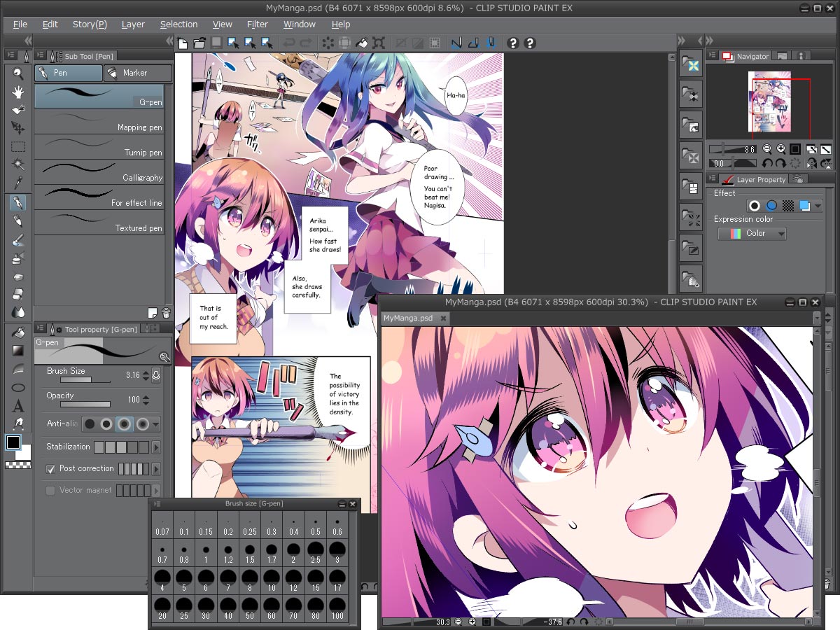Click the Zoom in icon in Navigator panel
This screenshot has height=630, width=840.
(781, 148)
